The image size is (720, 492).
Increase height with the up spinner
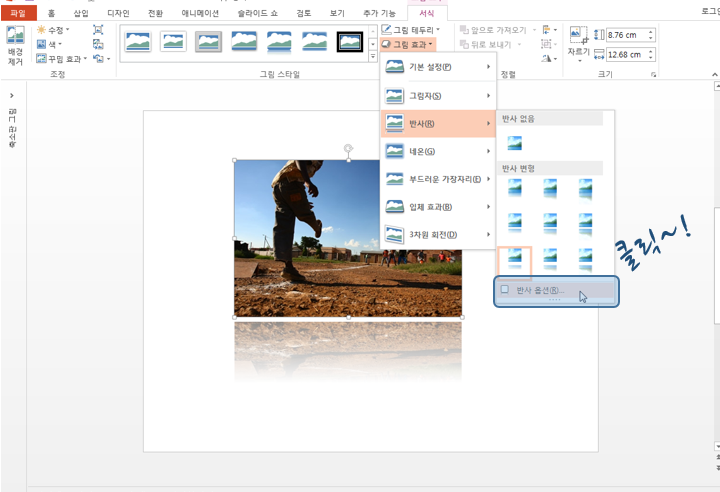(651, 32)
